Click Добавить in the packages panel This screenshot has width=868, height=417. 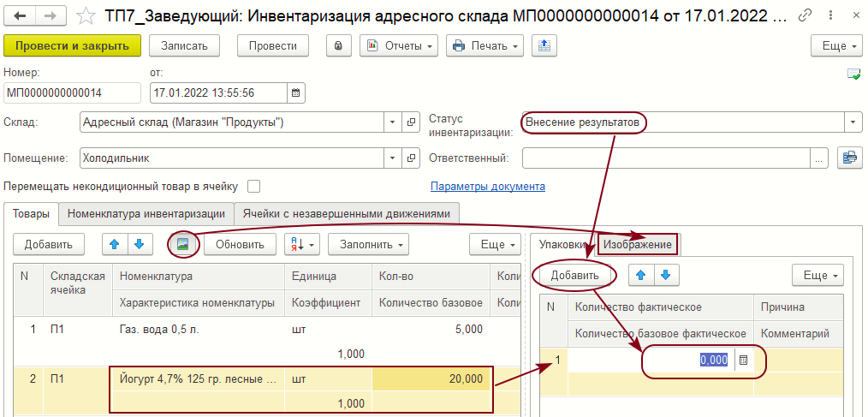tap(574, 275)
